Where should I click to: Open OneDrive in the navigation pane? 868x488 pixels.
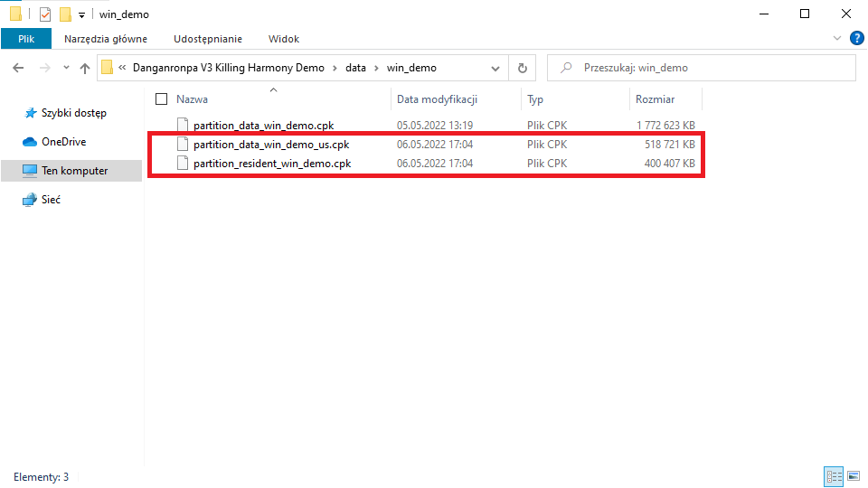[x=63, y=142]
